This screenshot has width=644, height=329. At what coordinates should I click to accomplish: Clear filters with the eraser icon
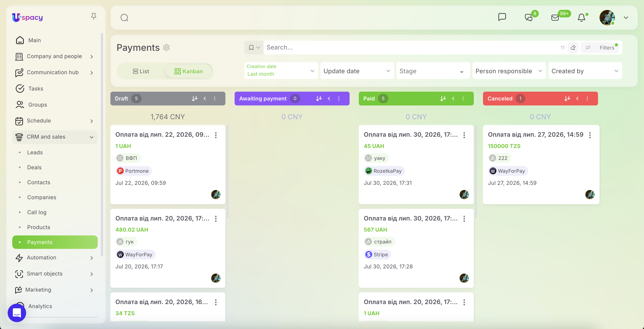(x=573, y=48)
